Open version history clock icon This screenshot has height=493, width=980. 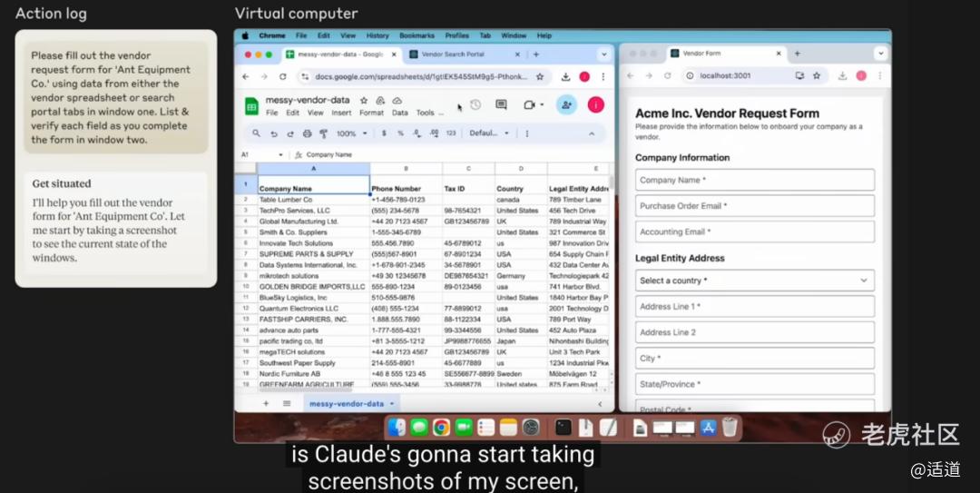click(x=475, y=105)
